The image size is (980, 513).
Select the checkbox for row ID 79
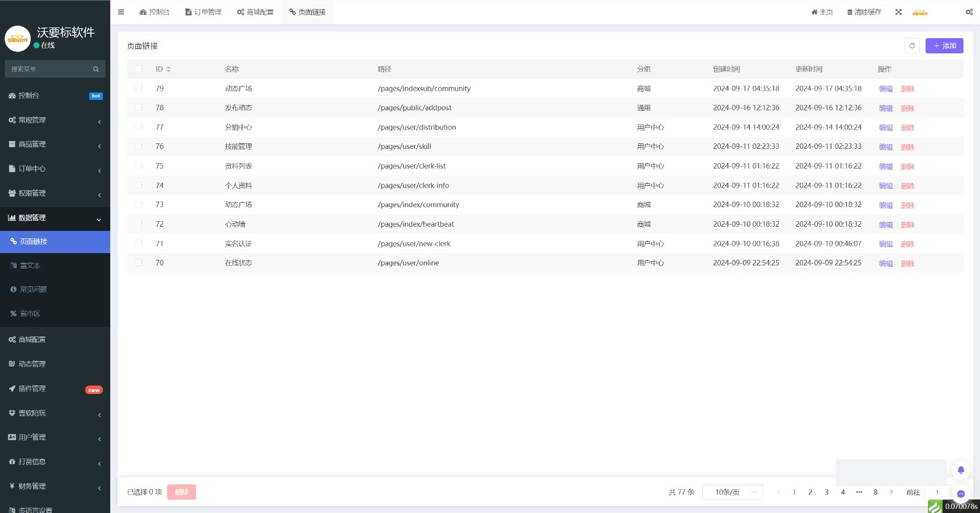coord(138,88)
